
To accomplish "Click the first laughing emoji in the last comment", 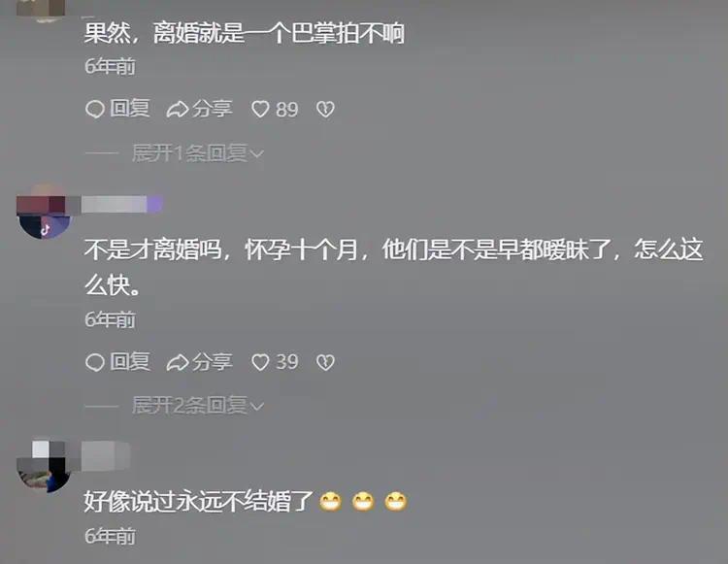I will click(x=331, y=501).
